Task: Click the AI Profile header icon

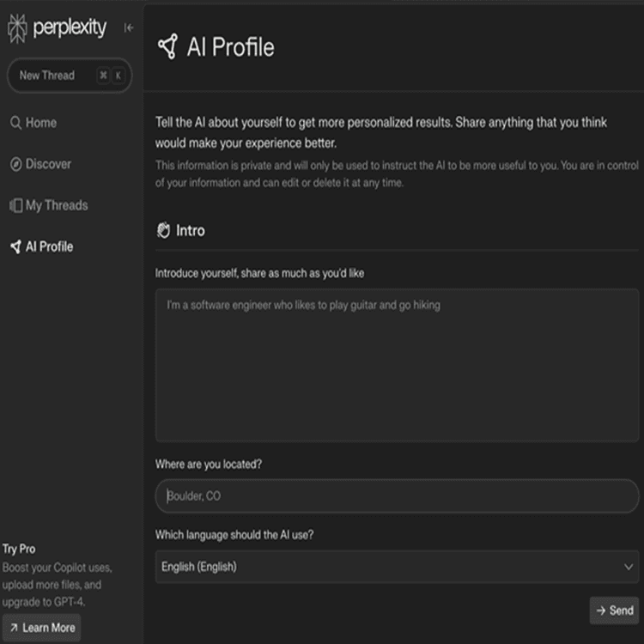Action: [167, 46]
